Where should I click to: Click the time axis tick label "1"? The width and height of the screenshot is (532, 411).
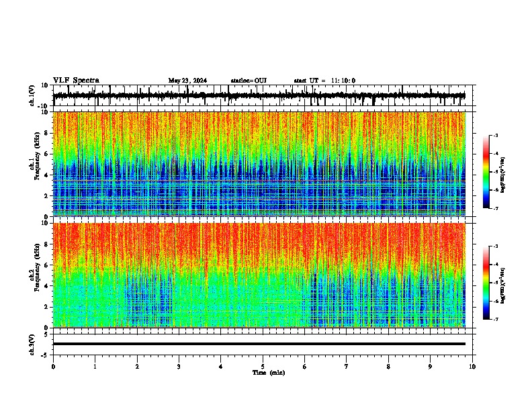[95, 367]
